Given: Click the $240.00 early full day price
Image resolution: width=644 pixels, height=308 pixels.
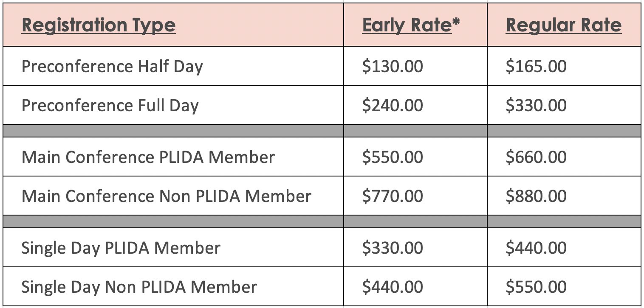Looking at the screenshot, I should pos(393,106).
